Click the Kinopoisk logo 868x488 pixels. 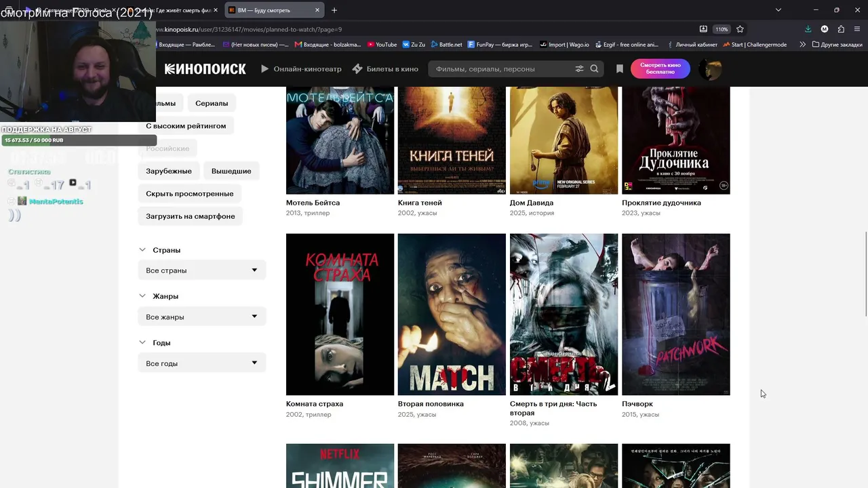coord(205,69)
